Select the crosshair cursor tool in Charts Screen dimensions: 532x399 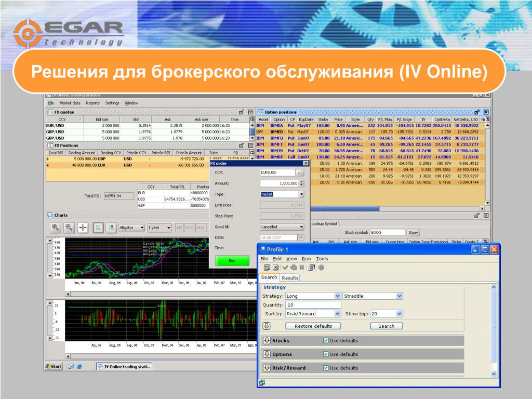83,228
